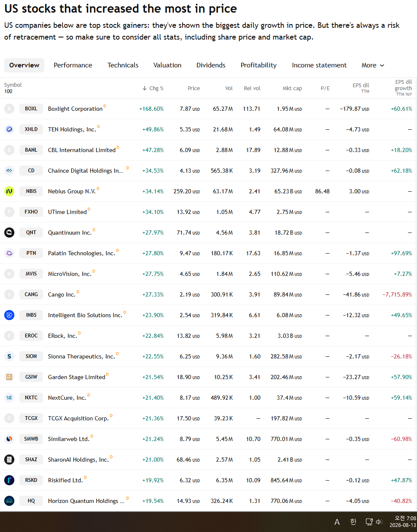Click the Garden Stage Limited logo icon
The image size is (417, 532).
click(x=9, y=377)
